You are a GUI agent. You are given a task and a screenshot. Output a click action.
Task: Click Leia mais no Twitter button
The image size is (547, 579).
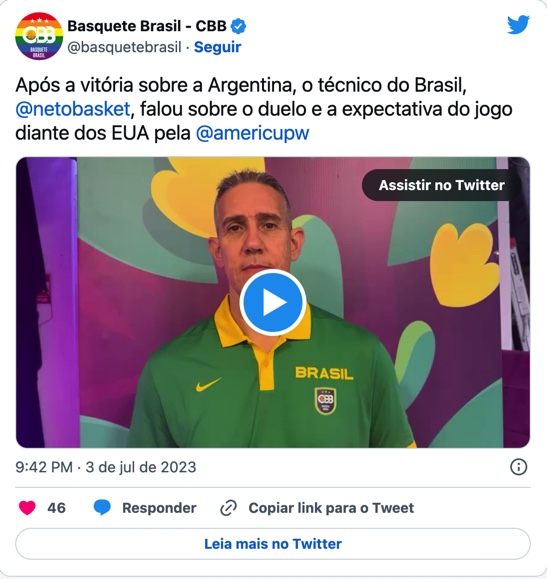pyautogui.click(x=273, y=544)
